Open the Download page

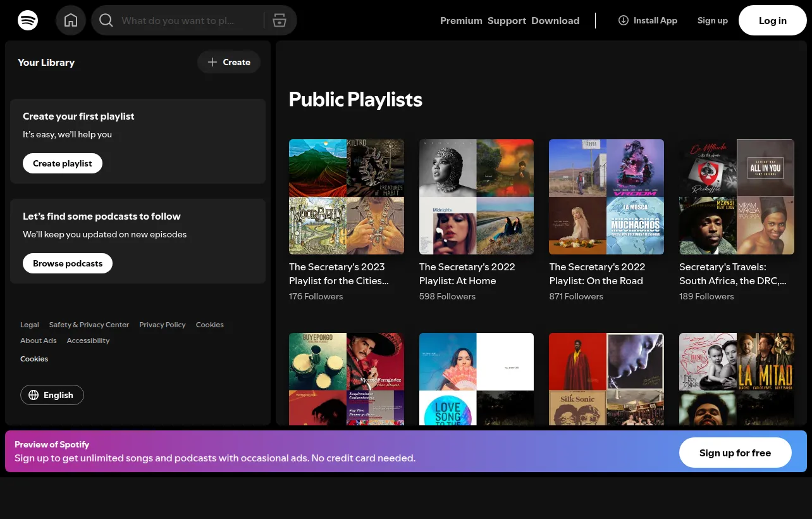(x=555, y=20)
